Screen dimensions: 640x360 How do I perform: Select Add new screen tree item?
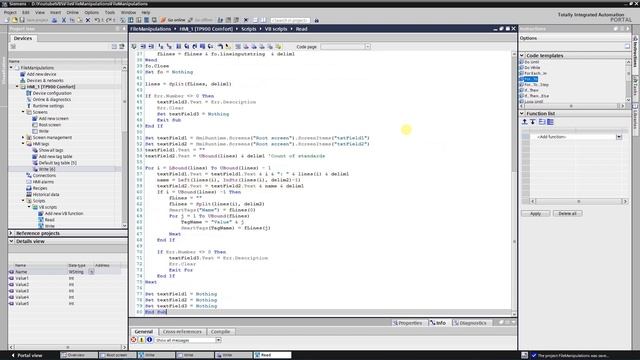pyautogui.click(x=53, y=118)
